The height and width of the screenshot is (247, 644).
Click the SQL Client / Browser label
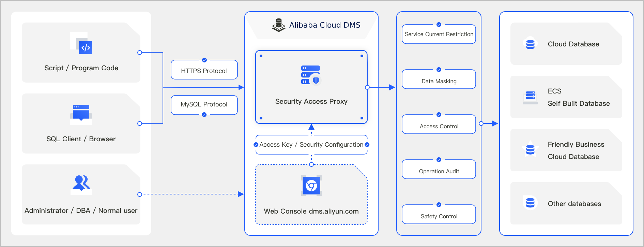pos(81,139)
